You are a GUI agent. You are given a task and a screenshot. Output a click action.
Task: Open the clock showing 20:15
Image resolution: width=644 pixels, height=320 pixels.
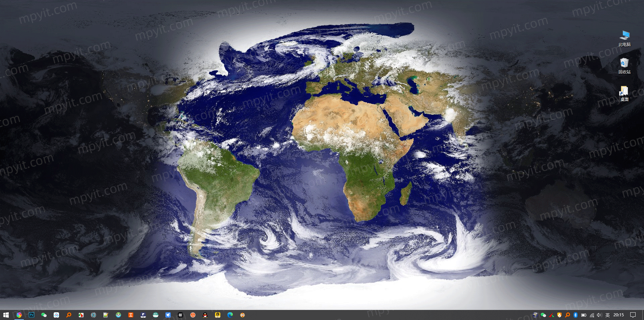pos(619,315)
